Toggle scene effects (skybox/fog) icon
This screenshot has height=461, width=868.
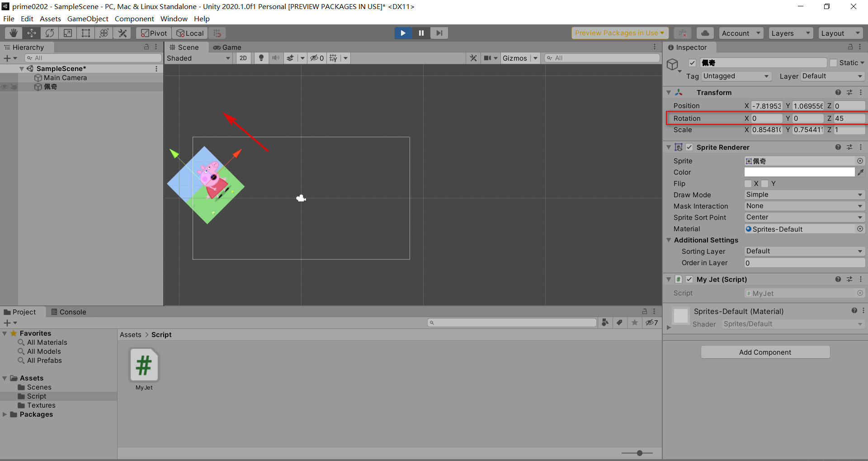(290, 58)
